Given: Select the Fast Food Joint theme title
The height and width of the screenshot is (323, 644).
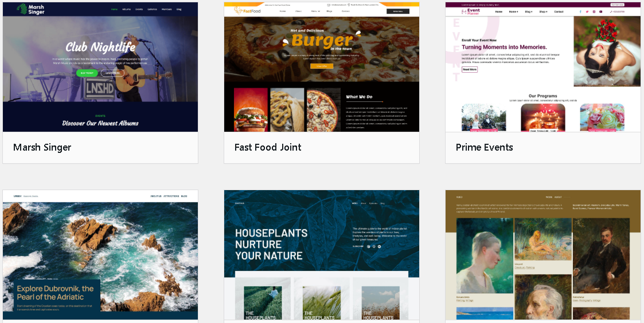Looking at the screenshot, I should [268, 147].
